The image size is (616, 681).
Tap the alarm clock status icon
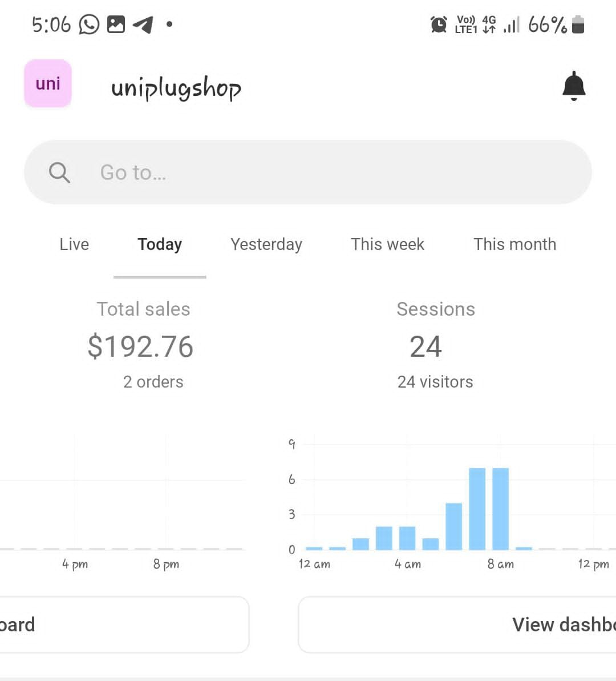click(439, 25)
